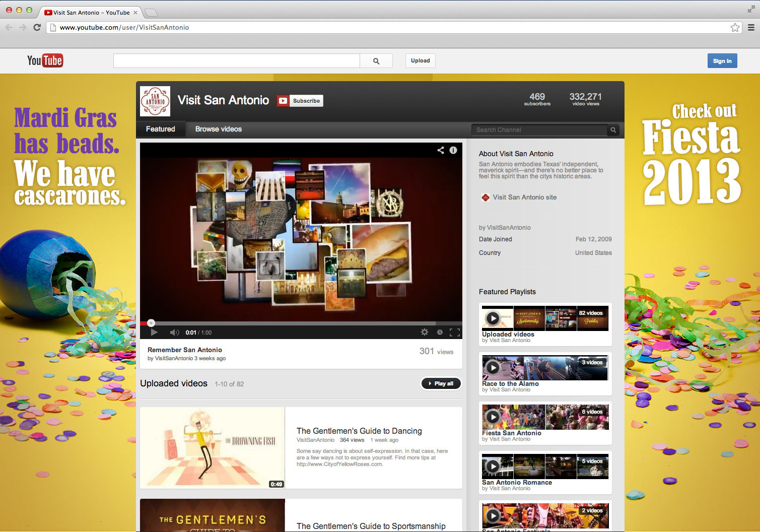The image size is (760, 532).
Task: Open video player settings gear
Action: click(425, 332)
